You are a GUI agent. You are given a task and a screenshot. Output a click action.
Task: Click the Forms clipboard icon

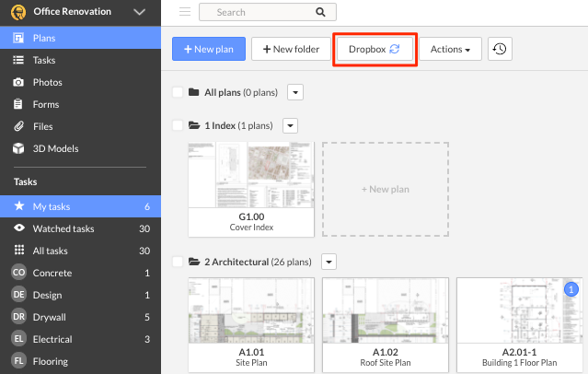point(18,104)
